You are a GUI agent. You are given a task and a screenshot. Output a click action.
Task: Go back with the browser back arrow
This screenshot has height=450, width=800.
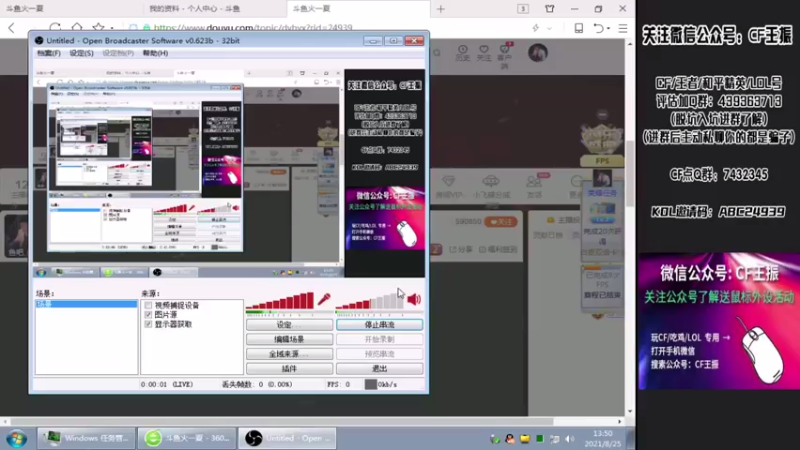[x=12, y=28]
